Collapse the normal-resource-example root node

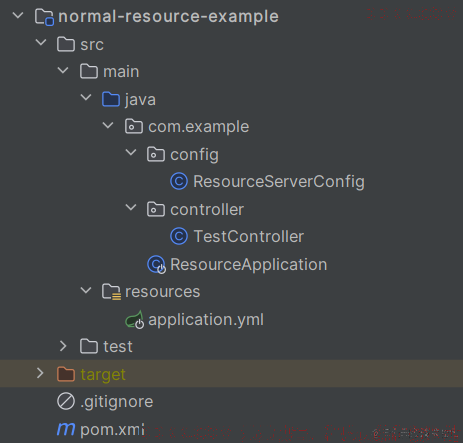18,15
